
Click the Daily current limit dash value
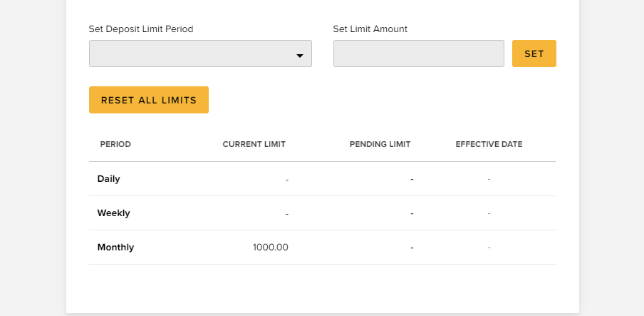click(286, 179)
